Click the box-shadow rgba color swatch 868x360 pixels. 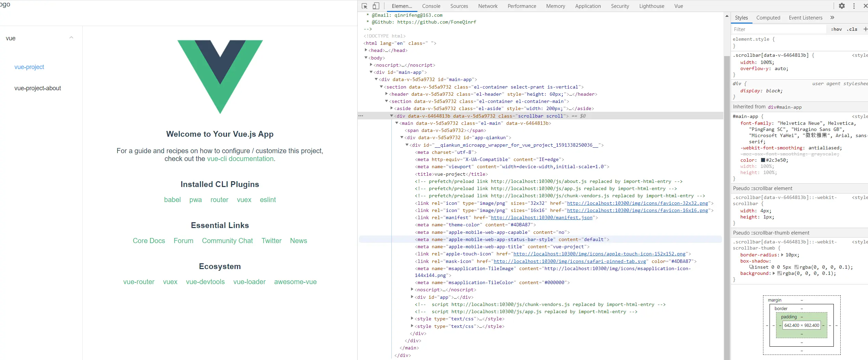pyautogui.click(x=796, y=267)
